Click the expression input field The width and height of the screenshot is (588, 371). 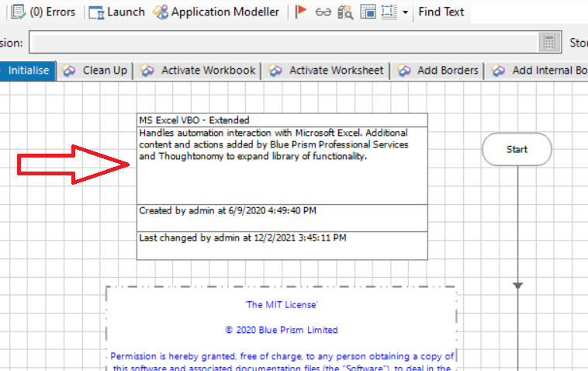[284, 42]
